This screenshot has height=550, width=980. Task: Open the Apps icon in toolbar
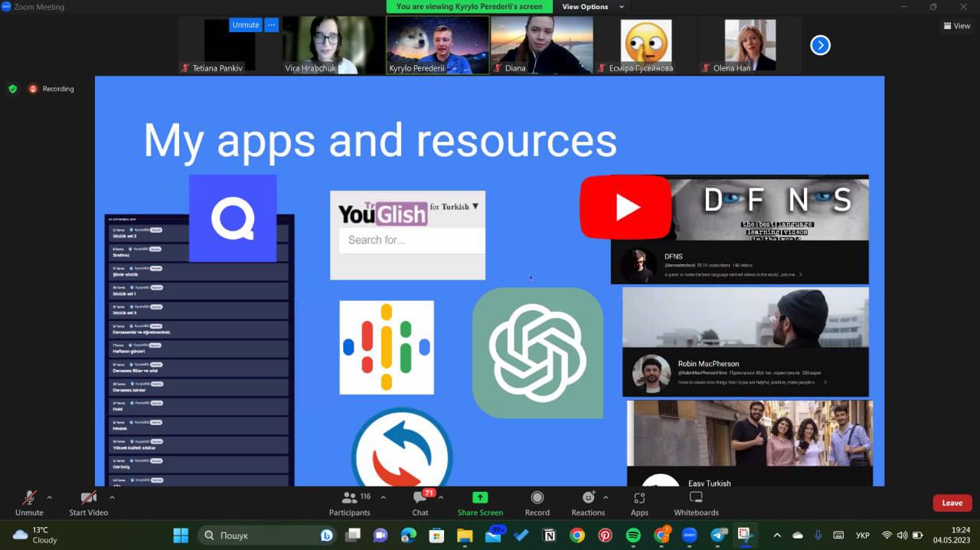pyautogui.click(x=639, y=498)
